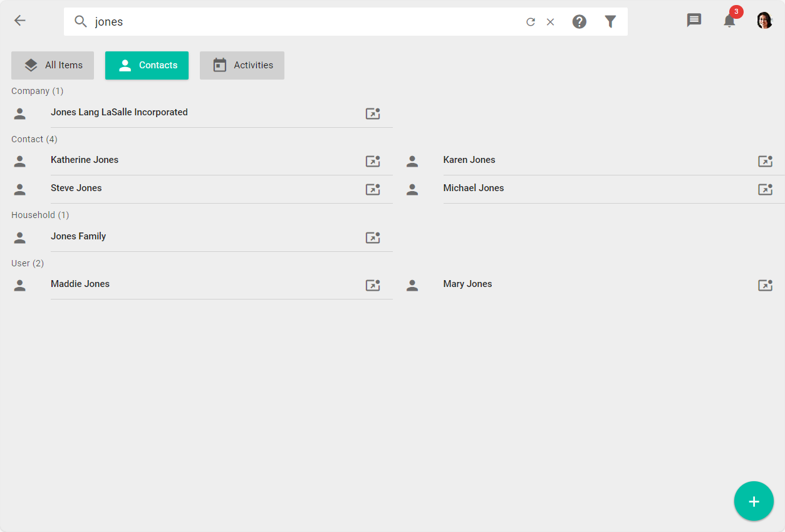This screenshot has width=785, height=532.
Task: Open the Jones Family household record icon
Action: point(373,237)
